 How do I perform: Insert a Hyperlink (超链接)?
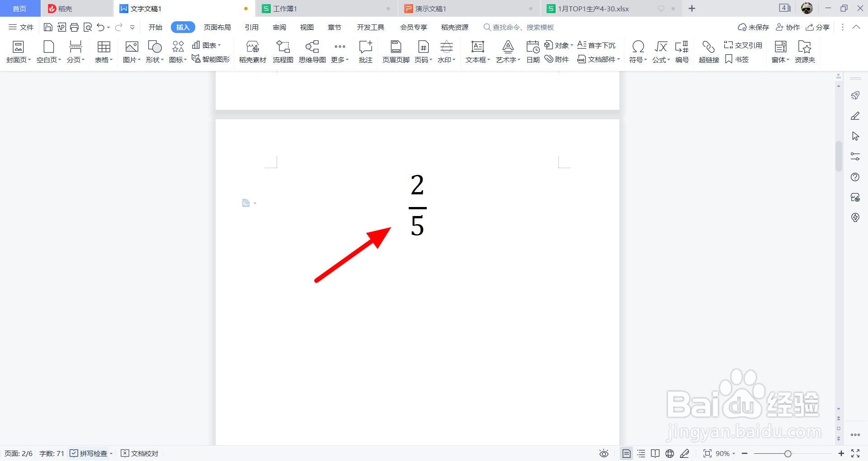click(709, 52)
